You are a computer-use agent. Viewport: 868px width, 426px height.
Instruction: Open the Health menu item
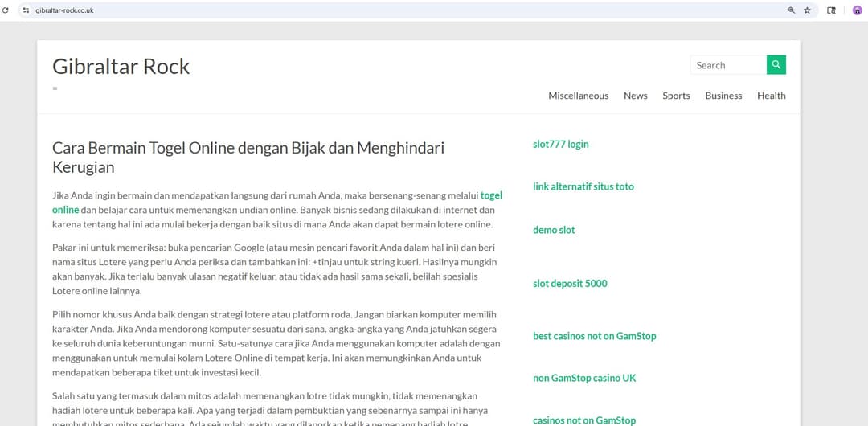coord(771,96)
